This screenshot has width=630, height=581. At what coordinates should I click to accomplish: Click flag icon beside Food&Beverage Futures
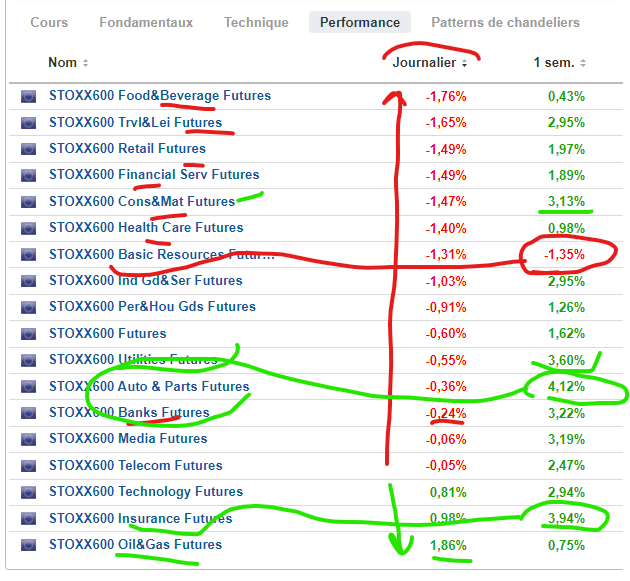pos(28,96)
